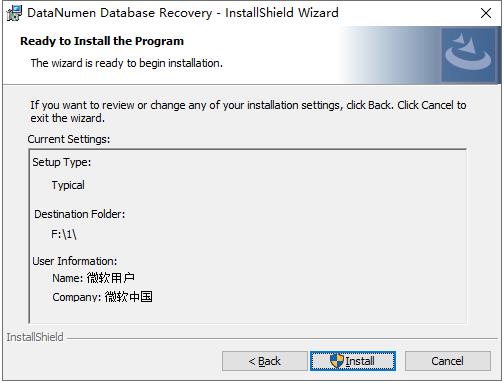Click the InstallShield banner logo graphic
504x383 pixels.
coord(469,54)
